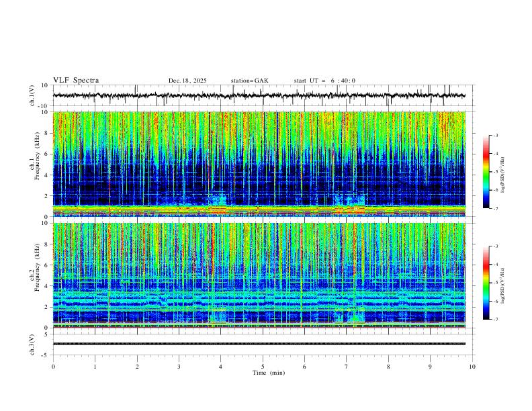The height and width of the screenshot is (411, 532).
Task: Click inside the ch.2 spectrogram plot
Action: click(x=259, y=275)
